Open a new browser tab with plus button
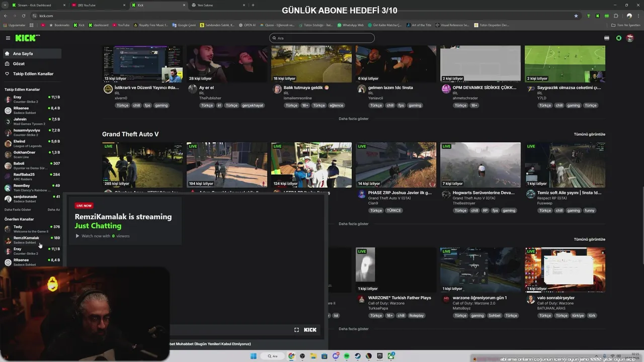 tap(253, 5)
